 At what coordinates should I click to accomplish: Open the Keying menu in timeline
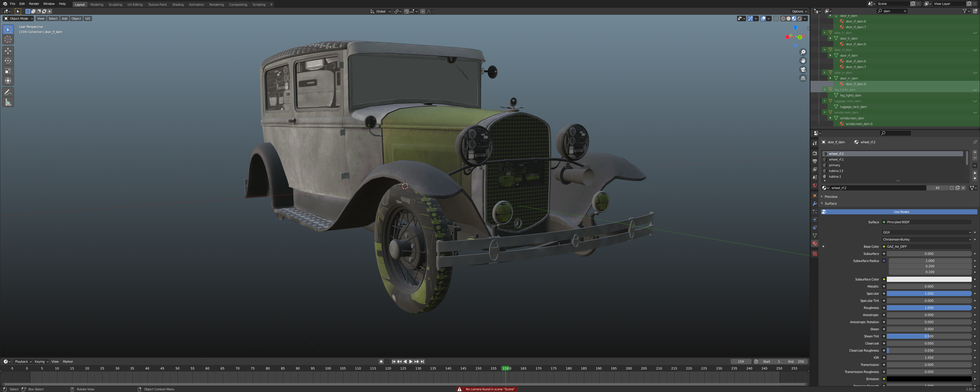pyautogui.click(x=41, y=362)
